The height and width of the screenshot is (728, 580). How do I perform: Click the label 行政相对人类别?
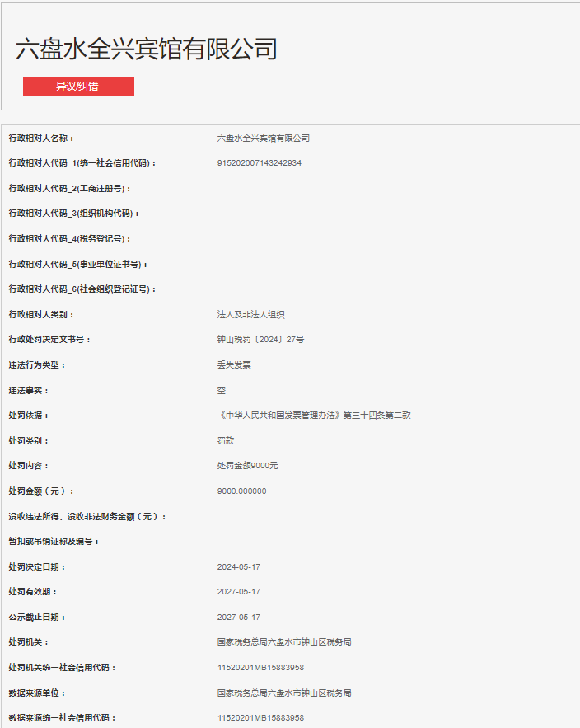tap(41, 314)
